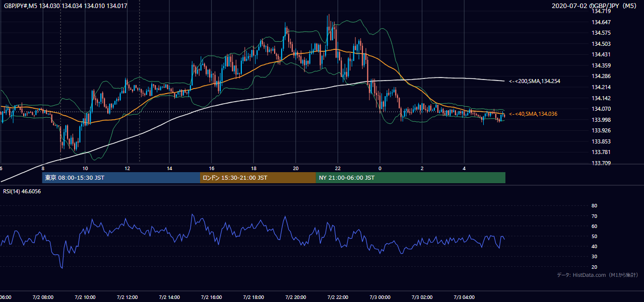Screen dimensions: 644x302
Task: Click hour label 16 under price chart
Action: [x=212, y=169]
